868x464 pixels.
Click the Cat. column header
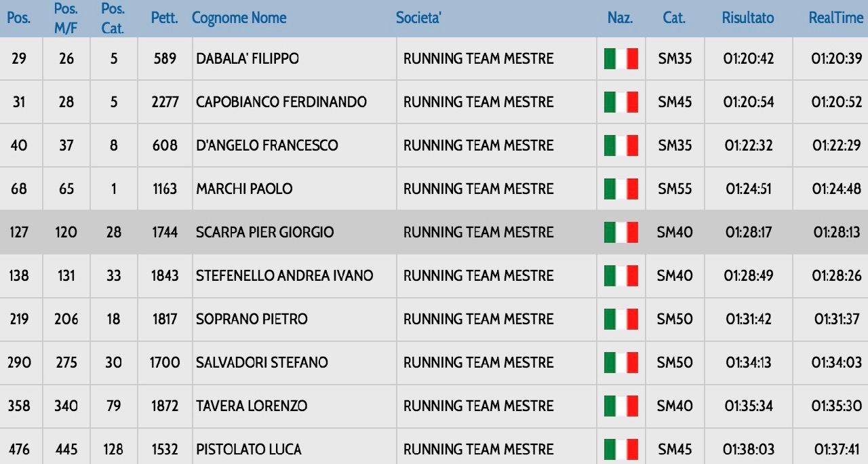pyautogui.click(x=674, y=18)
